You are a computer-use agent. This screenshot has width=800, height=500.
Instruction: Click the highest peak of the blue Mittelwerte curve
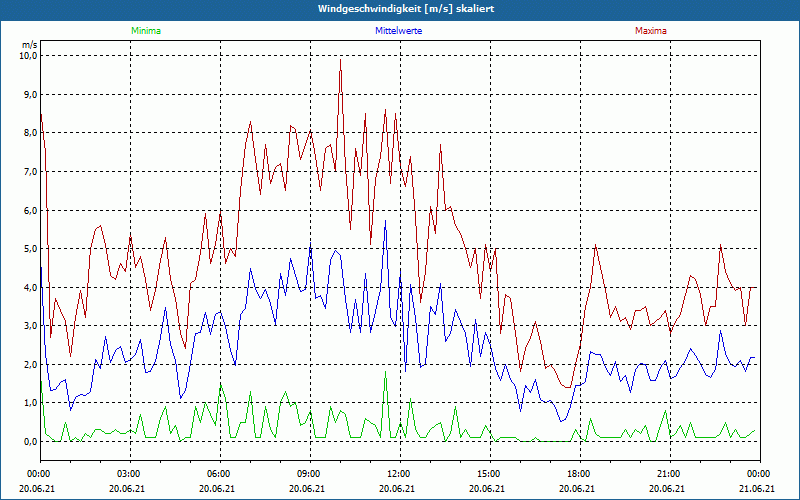pyautogui.click(x=385, y=221)
